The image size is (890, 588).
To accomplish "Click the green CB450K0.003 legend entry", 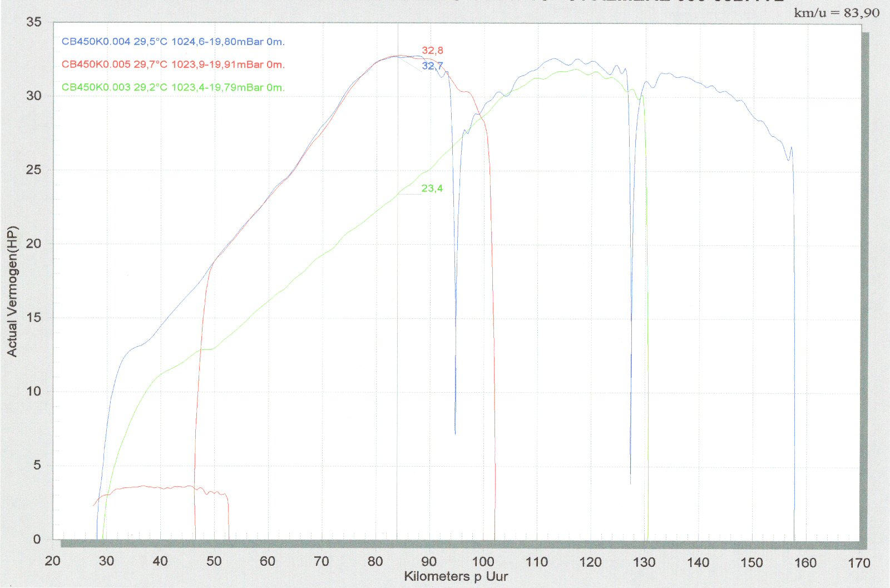I will tap(173, 87).
